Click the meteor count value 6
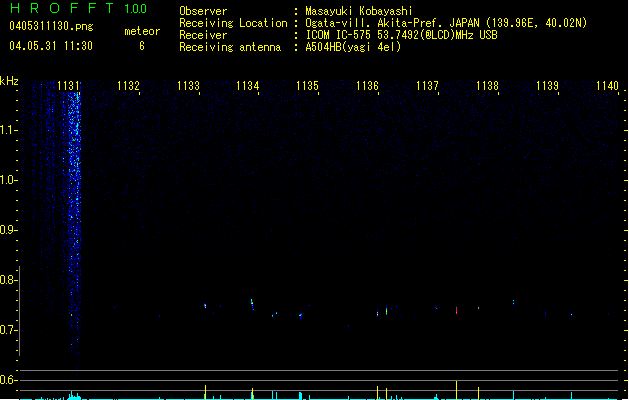Screen dimensions: 629x400 pyautogui.click(x=142, y=46)
